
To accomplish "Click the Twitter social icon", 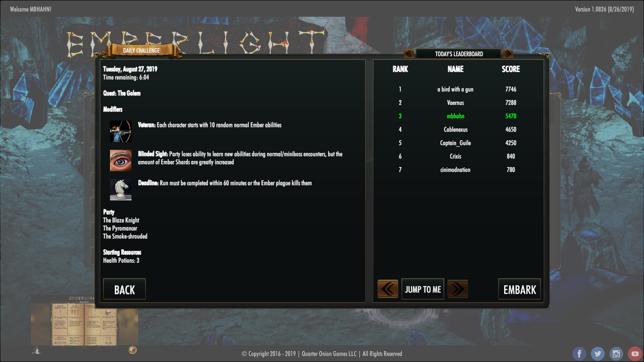I will (x=598, y=354).
